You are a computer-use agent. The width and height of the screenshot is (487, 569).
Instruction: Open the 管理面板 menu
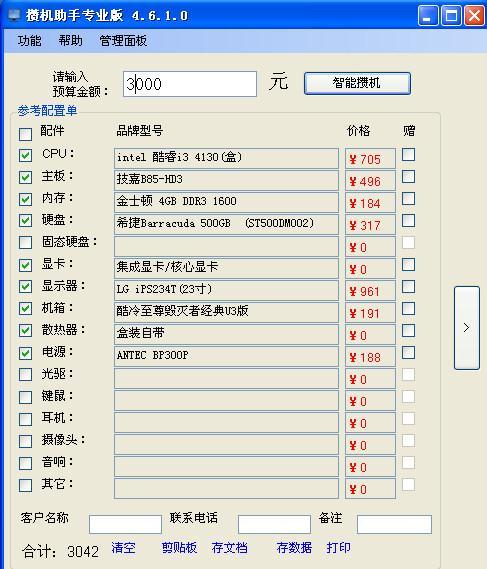(x=123, y=41)
